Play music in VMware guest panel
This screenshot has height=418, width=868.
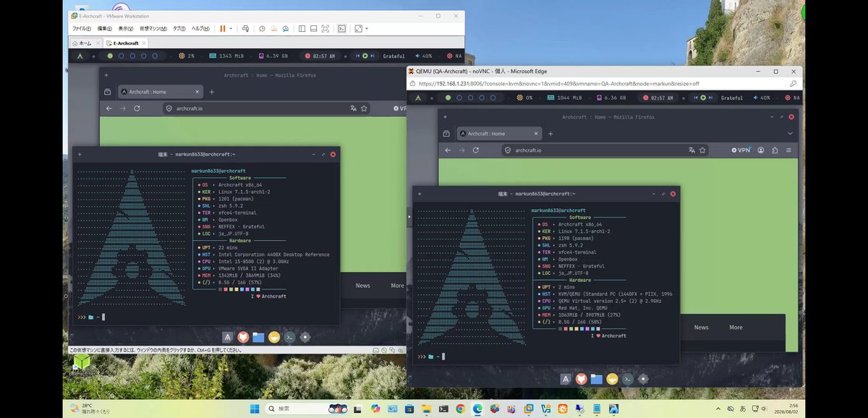(x=365, y=56)
